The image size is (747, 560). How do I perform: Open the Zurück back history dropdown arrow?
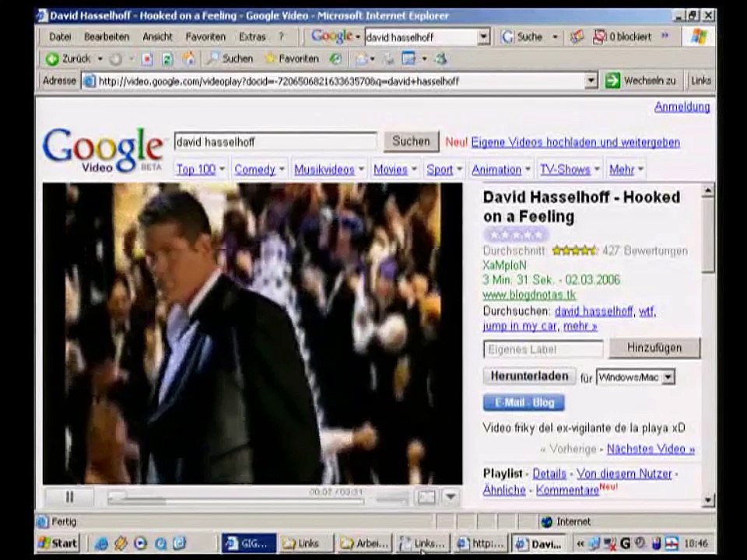coord(100,59)
